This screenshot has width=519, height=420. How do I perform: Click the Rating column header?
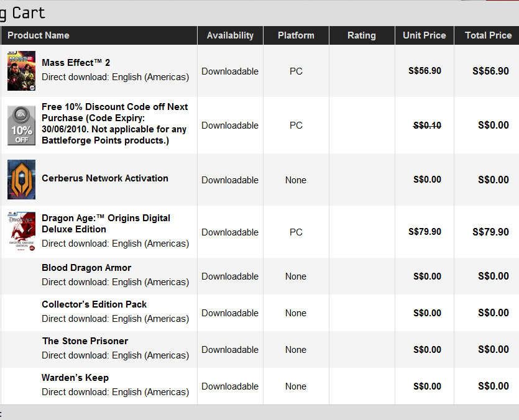[362, 35]
